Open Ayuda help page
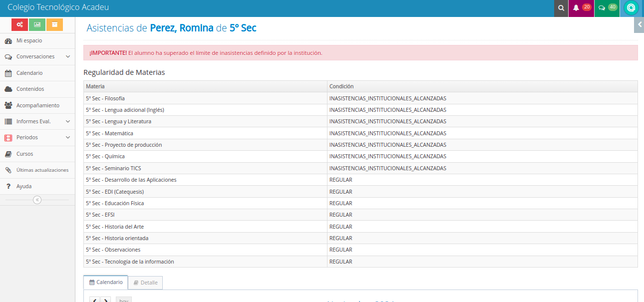 click(x=23, y=186)
